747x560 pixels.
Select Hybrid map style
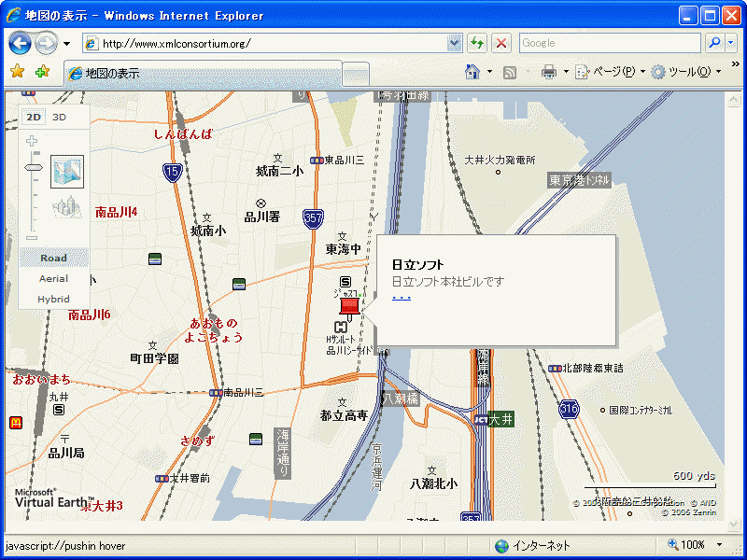click(x=53, y=299)
